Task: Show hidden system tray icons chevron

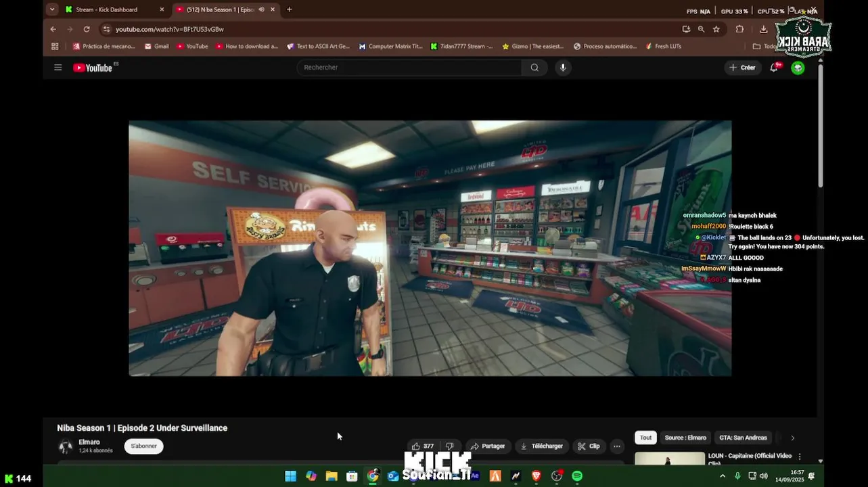Action: (x=723, y=476)
